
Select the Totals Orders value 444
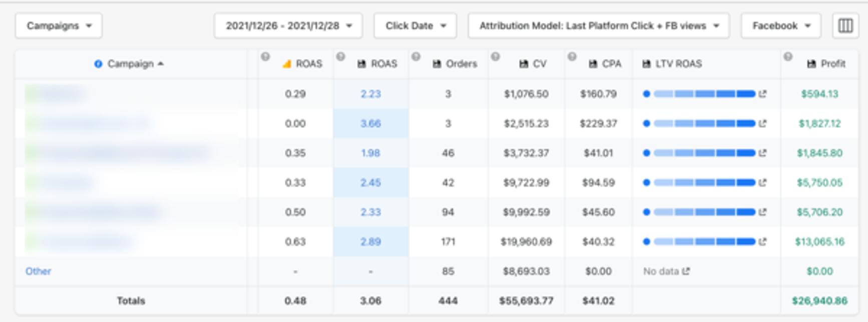click(x=448, y=301)
